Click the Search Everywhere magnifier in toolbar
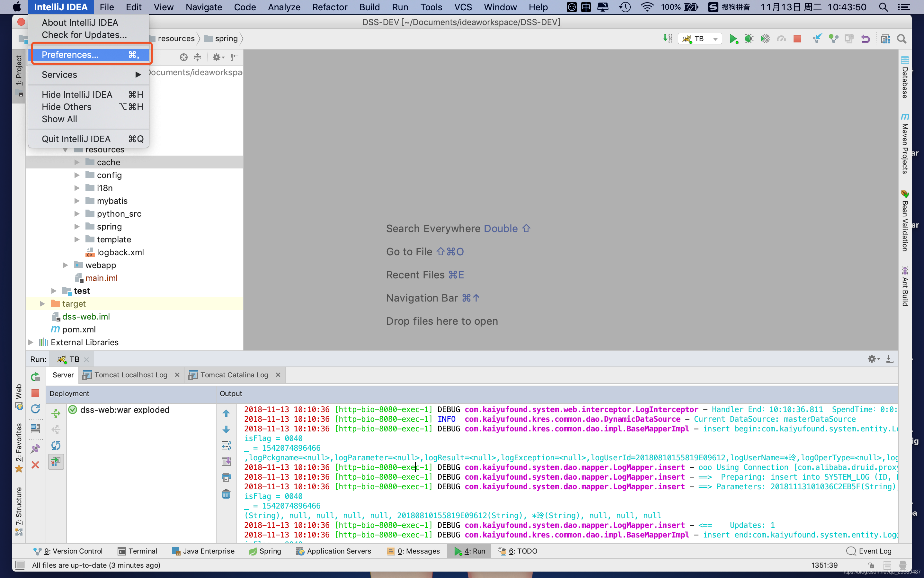This screenshot has height=578, width=924. [902, 39]
